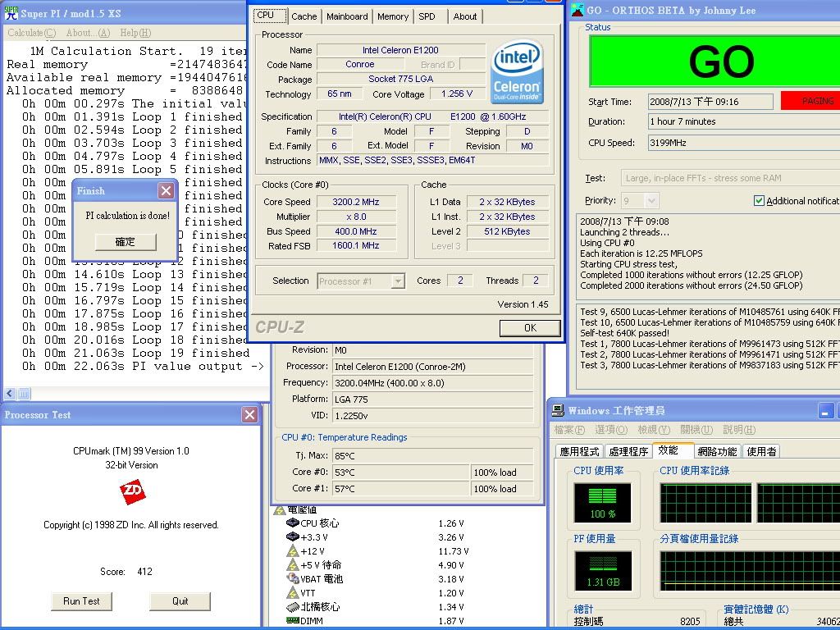Click the chip icon beside +3.3 V
The height and width of the screenshot is (630, 840).
tap(293, 536)
